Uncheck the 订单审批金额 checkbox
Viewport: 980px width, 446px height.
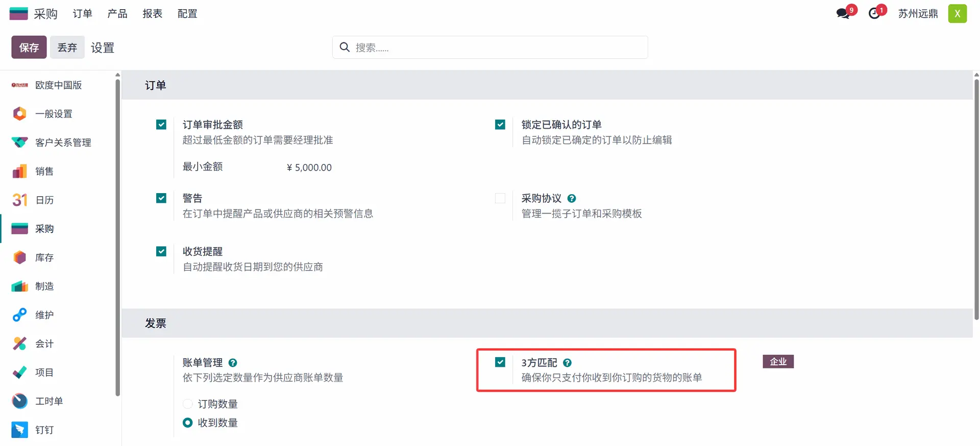point(161,125)
